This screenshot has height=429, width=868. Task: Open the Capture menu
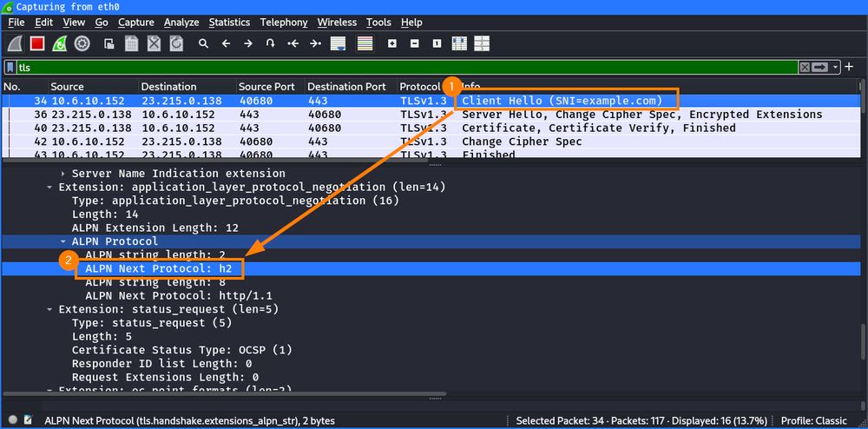coord(136,22)
